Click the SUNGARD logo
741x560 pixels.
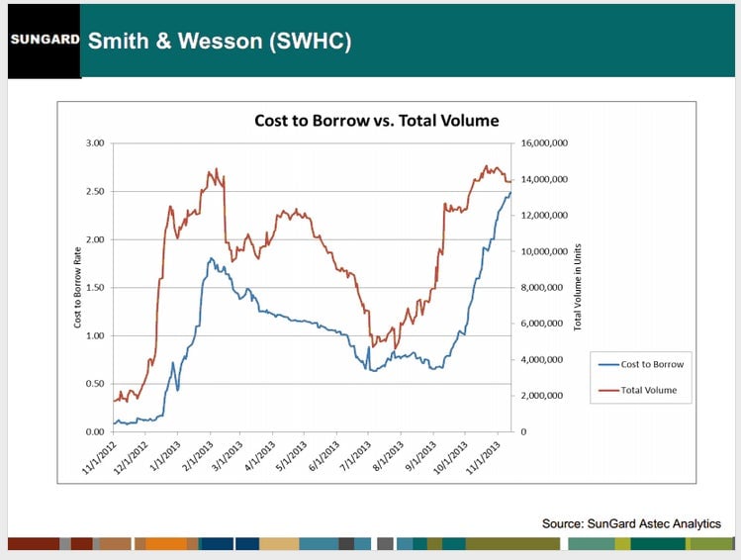[45, 40]
